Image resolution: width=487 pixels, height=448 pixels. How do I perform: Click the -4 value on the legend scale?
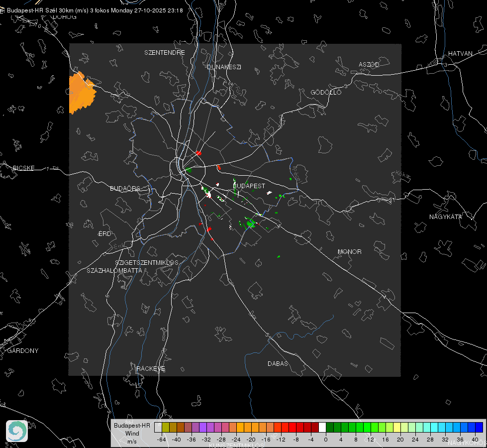tap(310, 440)
